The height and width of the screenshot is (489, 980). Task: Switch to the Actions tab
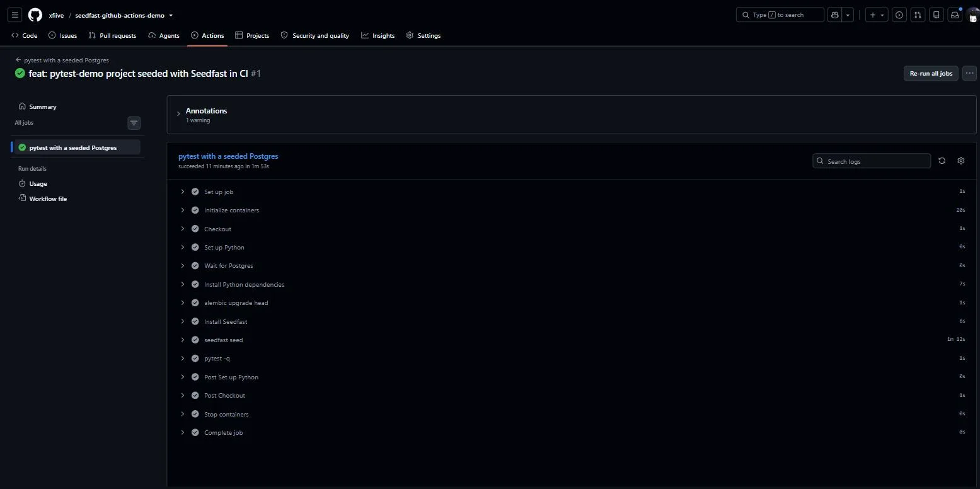pos(207,36)
